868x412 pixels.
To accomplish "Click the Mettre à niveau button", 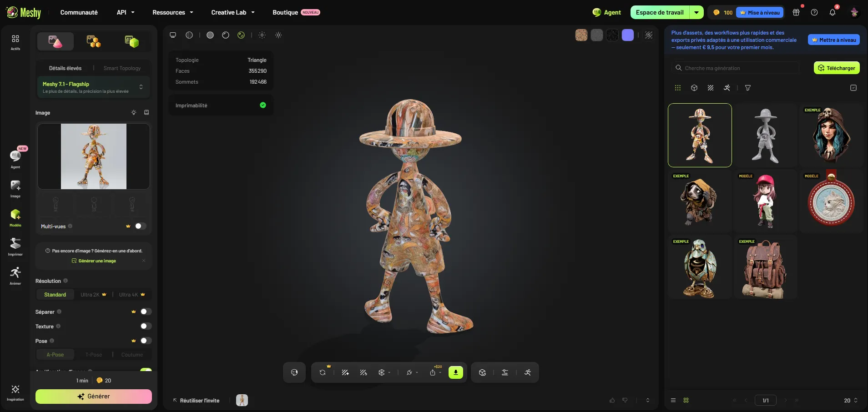I will (x=834, y=40).
